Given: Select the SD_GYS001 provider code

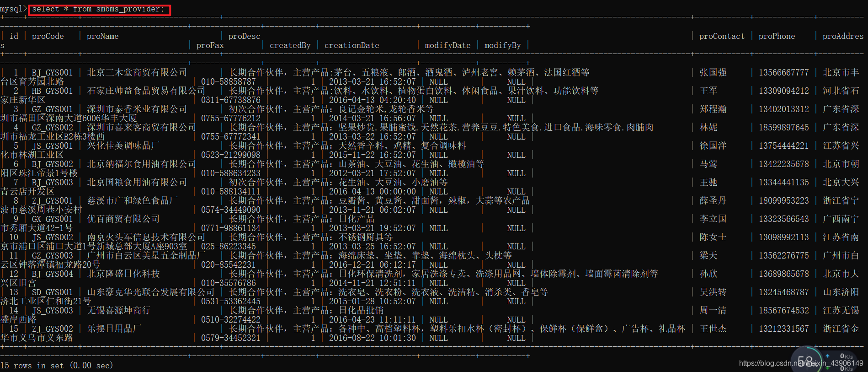Looking at the screenshot, I should pos(52,292).
